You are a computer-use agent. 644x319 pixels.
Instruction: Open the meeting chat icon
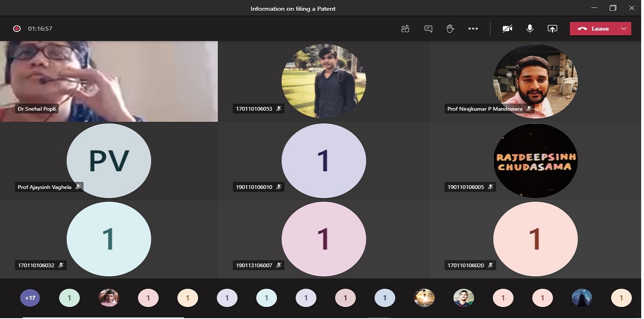(x=428, y=29)
